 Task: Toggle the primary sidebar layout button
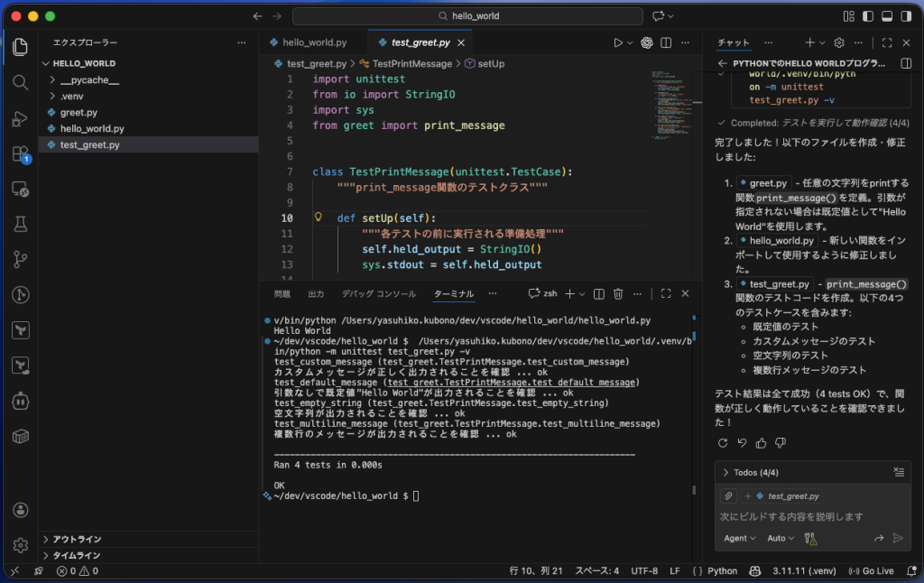click(867, 16)
